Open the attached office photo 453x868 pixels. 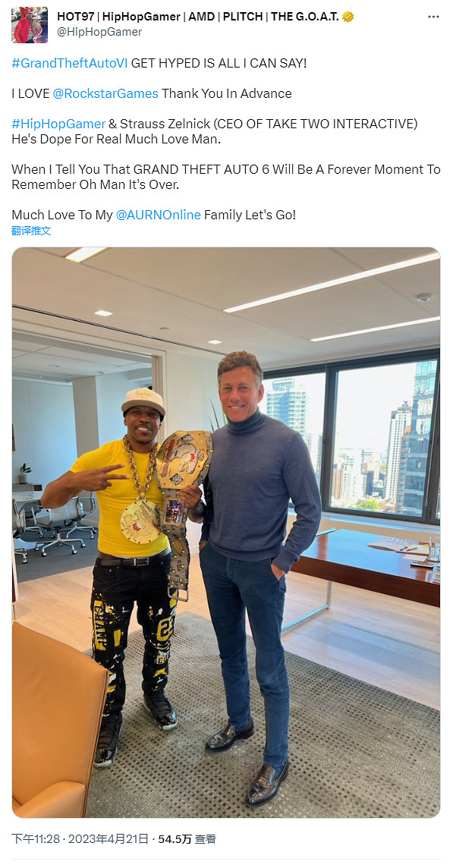coord(226,533)
